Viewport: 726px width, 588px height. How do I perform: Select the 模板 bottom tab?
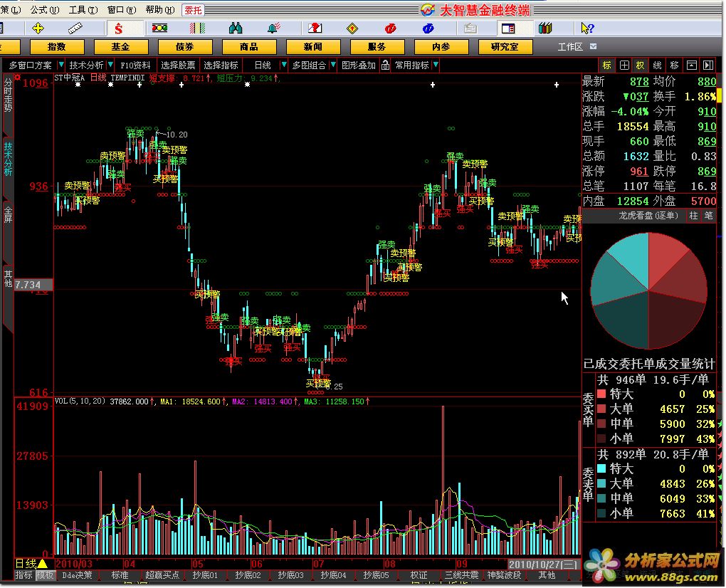(46, 575)
